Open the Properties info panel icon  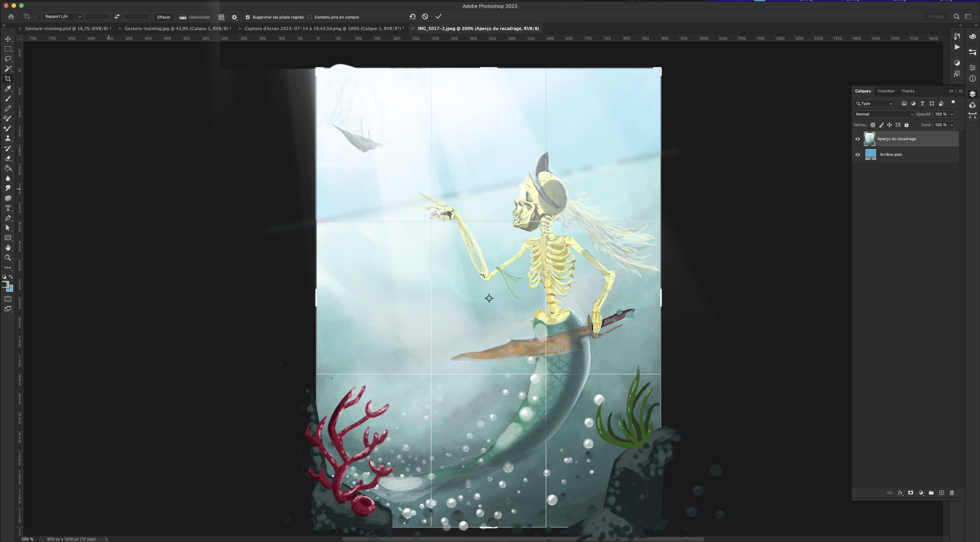pos(972,79)
